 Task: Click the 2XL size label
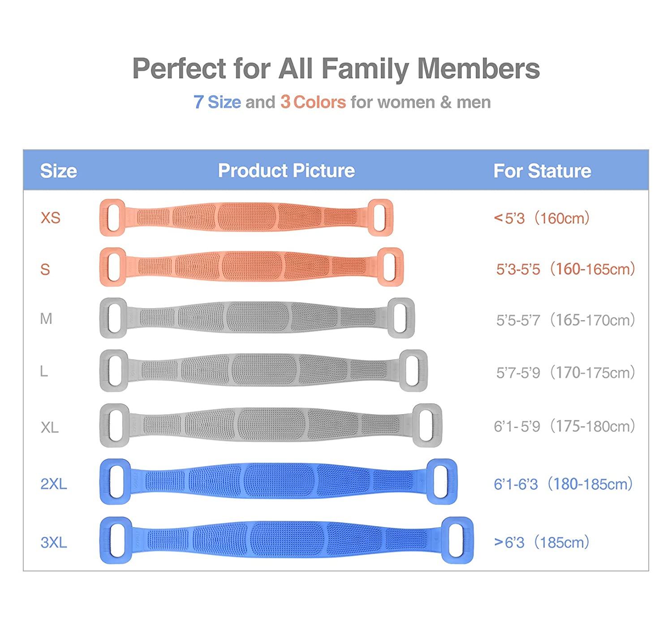pos(54,484)
